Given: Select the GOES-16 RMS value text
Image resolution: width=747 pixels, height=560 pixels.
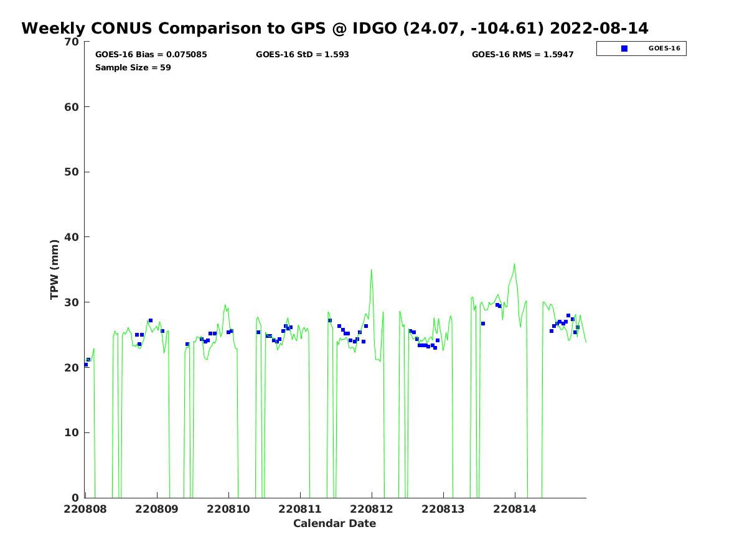Looking at the screenshot, I should click(x=522, y=55).
